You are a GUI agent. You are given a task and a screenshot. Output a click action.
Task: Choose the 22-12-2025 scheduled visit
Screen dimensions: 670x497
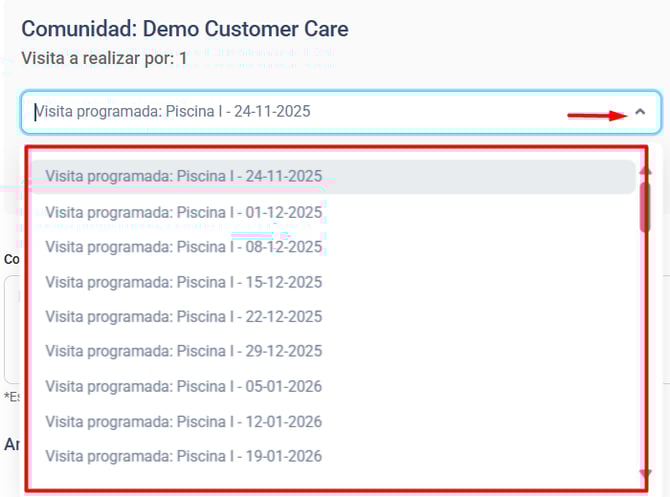click(x=184, y=317)
